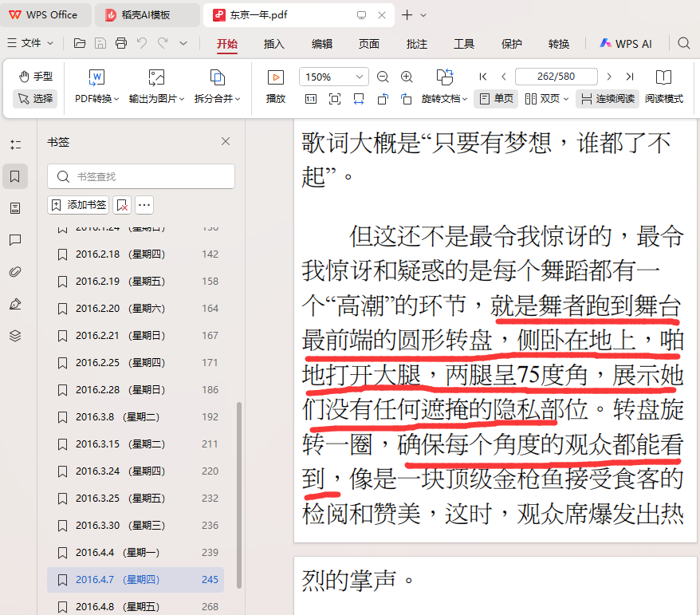Toggle Single Page view
Viewport: 700px width, 615px height.
(496, 99)
